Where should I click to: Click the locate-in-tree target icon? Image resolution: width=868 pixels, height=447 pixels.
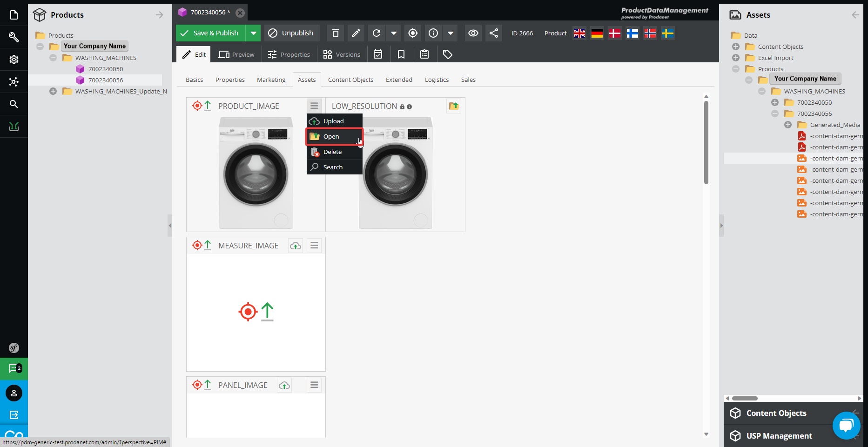(413, 33)
